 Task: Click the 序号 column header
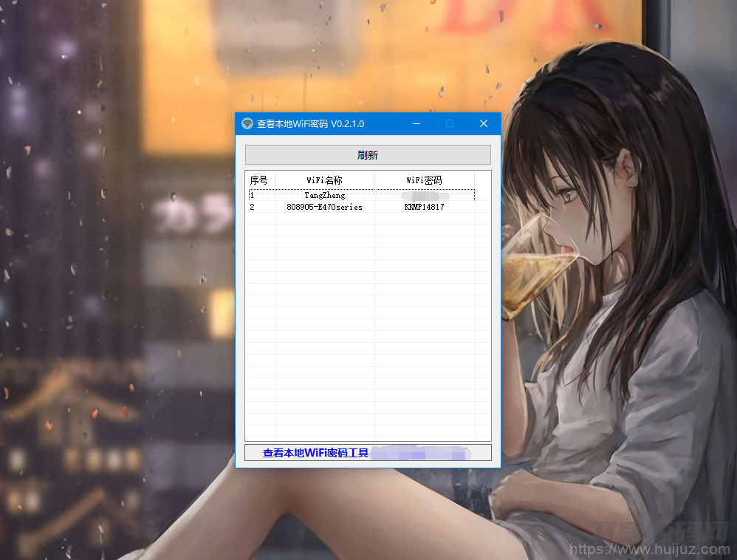click(x=260, y=180)
